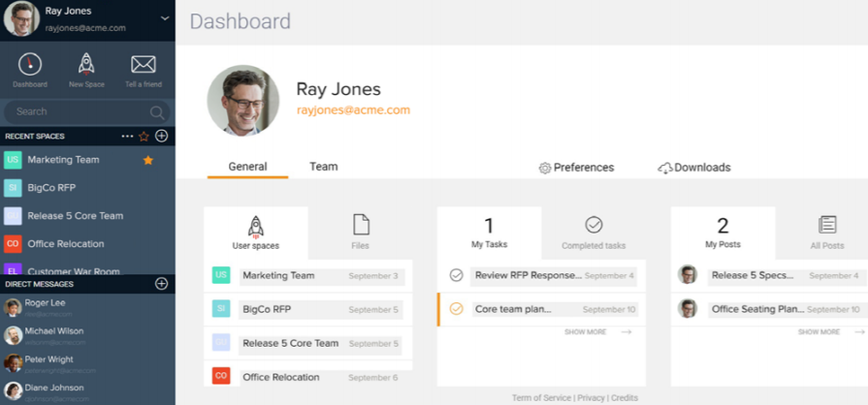Switch to the Team tab
868x405 pixels.
click(323, 167)
